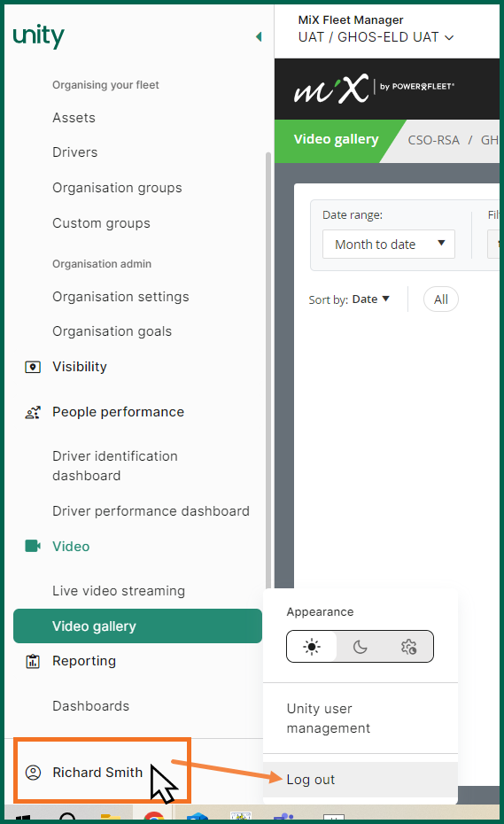The width and height of the screenshot is (504, 824).
Task: Open Driver identification dashboard
Action: coord(114,465)
